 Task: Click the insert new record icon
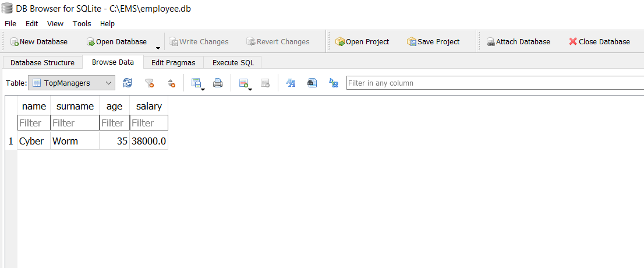click(243, 83)
